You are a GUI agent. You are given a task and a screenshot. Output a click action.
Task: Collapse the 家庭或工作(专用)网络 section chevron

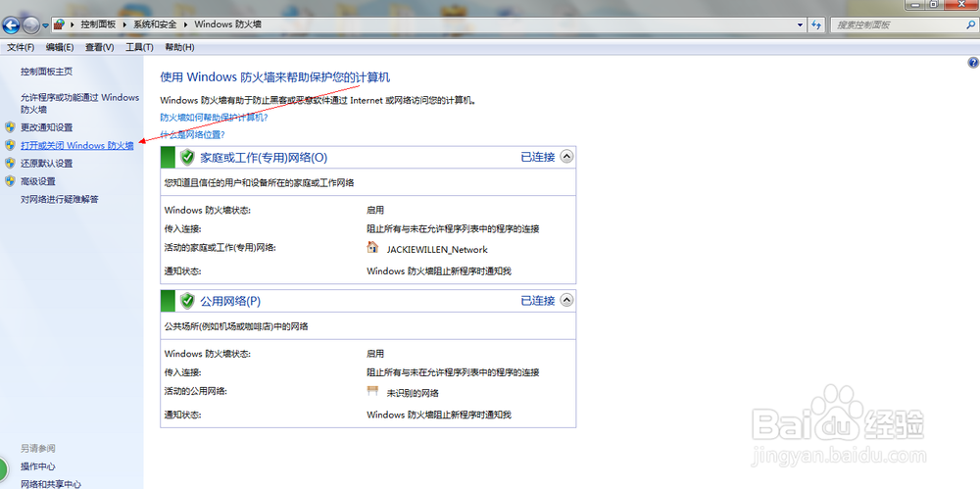click(566, 157)
